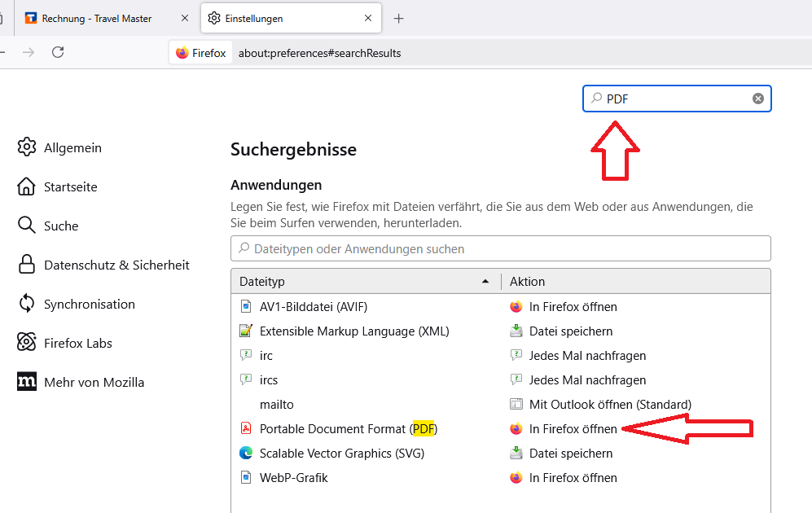The width and height of the screenshot is (812, 513).
Task: Click the WebP-Grafik file icon
Action: coord(246,477)
